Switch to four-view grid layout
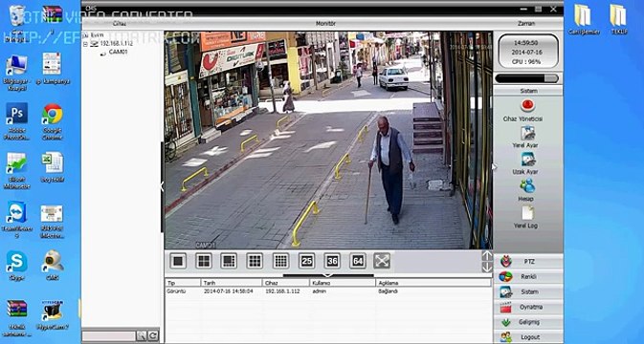 click(204, 261)
